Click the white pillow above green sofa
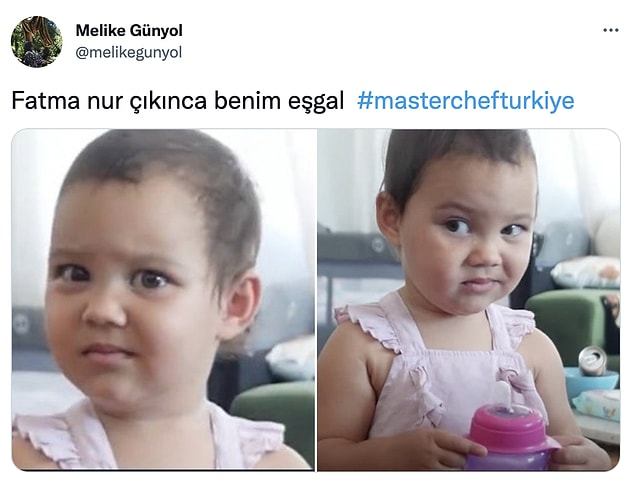This screenshot has height=486, width=635. pos(586,272)
